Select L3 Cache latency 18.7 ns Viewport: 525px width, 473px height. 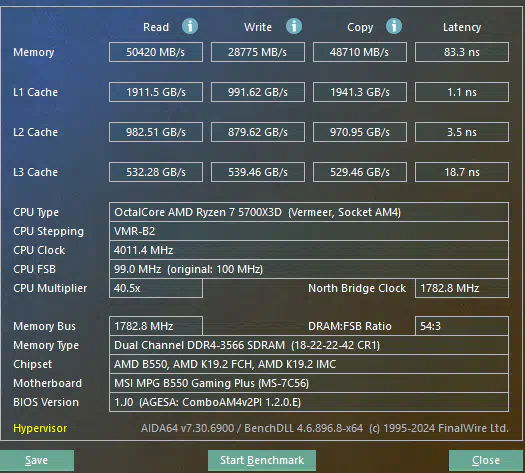[462, 172]
